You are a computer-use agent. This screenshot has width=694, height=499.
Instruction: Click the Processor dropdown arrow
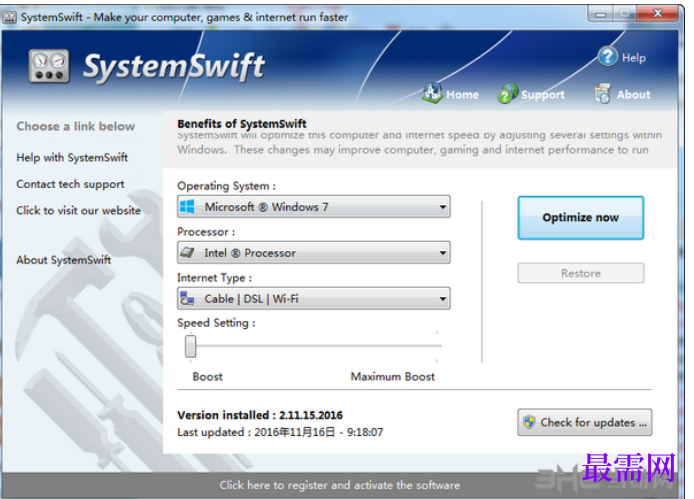click(x=442, y=253)
